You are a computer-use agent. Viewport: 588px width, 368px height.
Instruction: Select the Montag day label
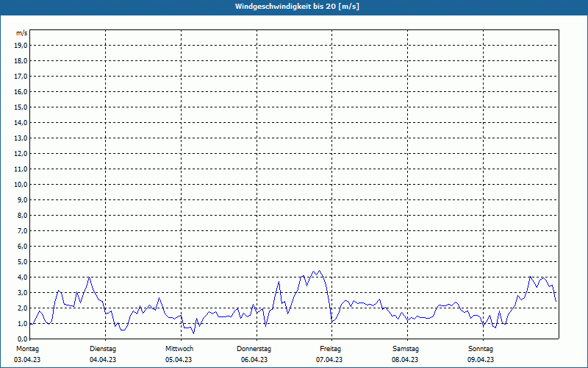tap(27, 349)
